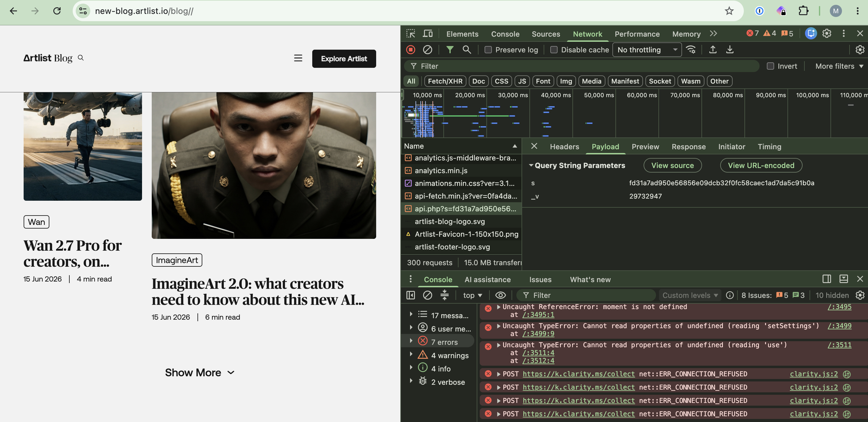The width and height of the screenshot is (868, 422).
Task: Click the blog search magnifier icon
Action: tap(81, 58)
